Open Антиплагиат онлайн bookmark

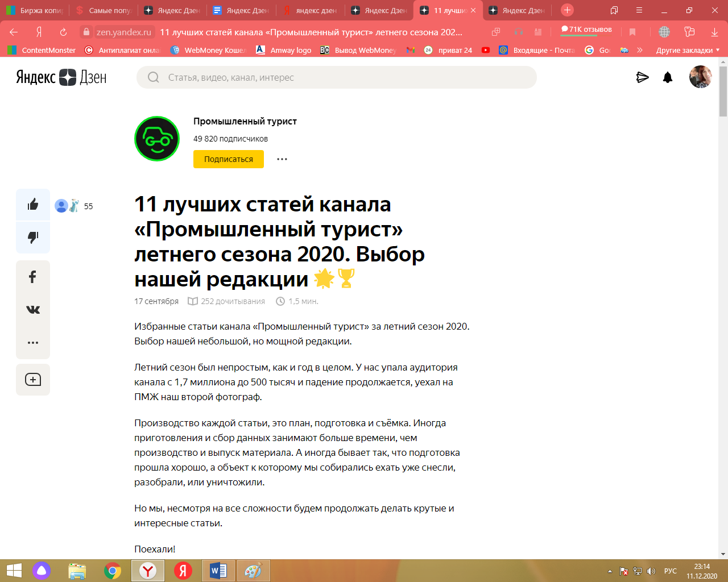[122, 50]
